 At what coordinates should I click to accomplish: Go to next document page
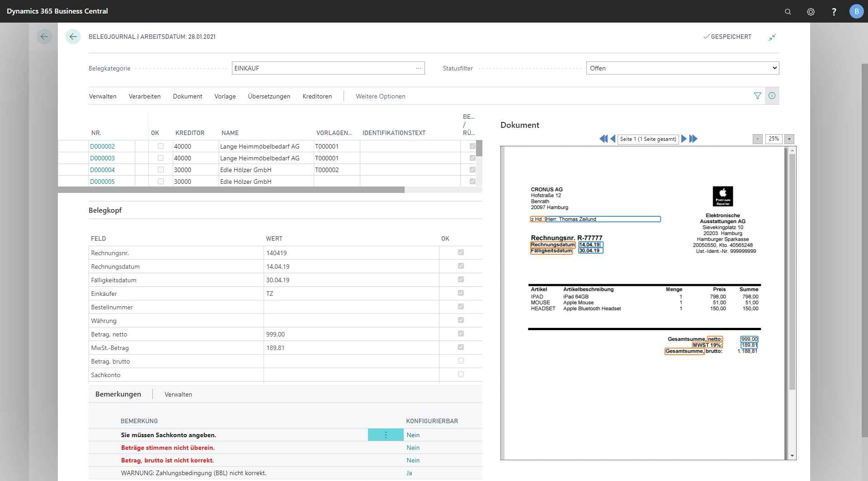click(684, 139)
